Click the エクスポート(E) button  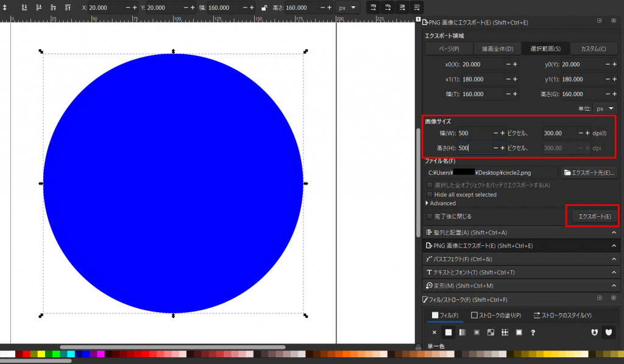[594, 216]
